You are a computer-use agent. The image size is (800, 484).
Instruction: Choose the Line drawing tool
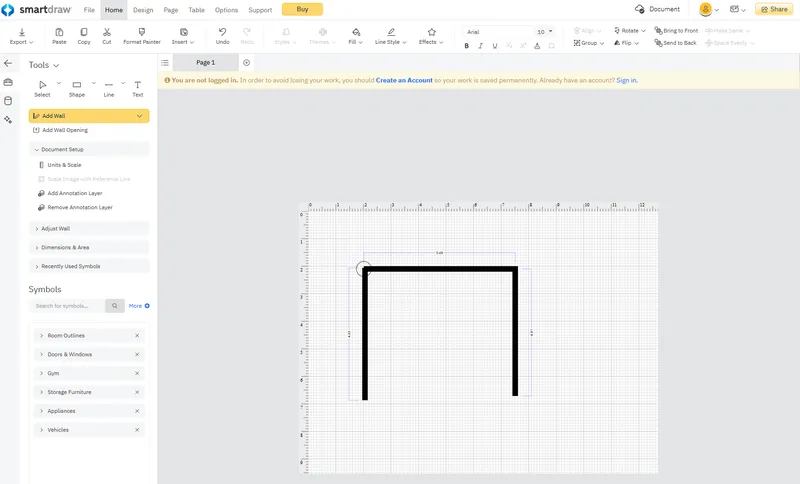coord(109,88)
